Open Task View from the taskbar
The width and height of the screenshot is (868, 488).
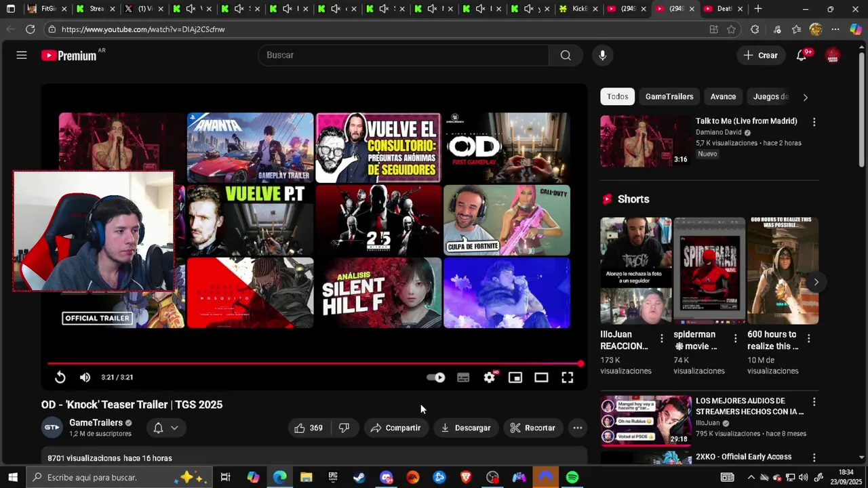pyautogui.click(x=225, y=477)
